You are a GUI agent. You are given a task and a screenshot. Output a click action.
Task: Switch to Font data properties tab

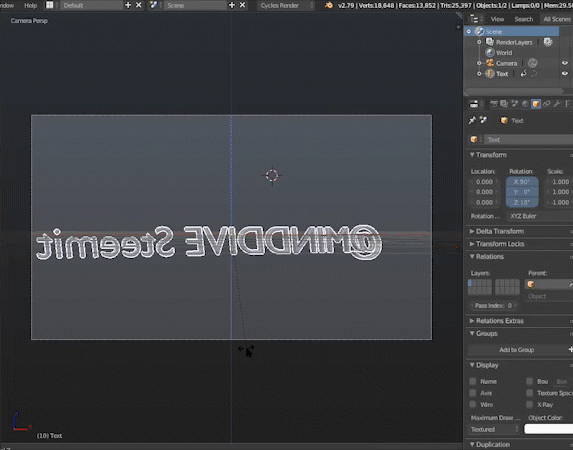[x=568, y=104]
